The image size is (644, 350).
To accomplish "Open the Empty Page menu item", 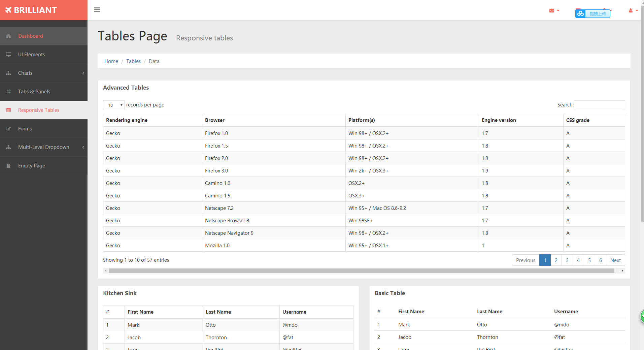I will [x=44, y=166].
